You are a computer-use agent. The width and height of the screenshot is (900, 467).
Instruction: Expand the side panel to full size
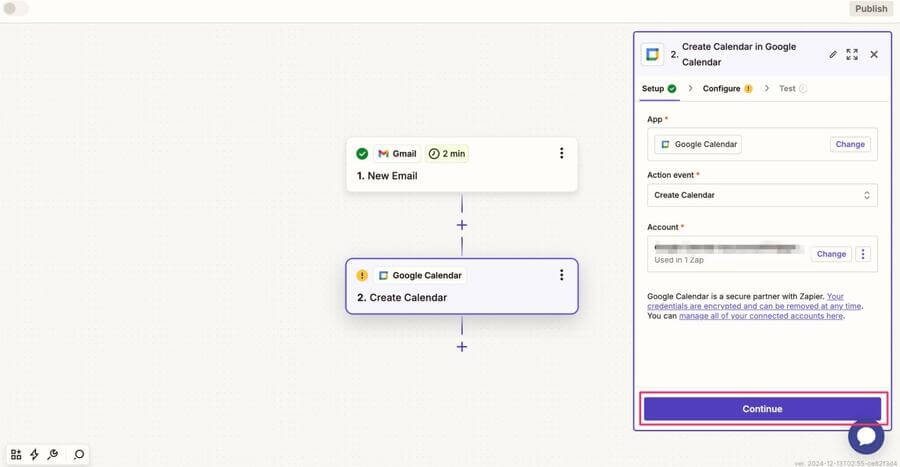coord(852,55)
